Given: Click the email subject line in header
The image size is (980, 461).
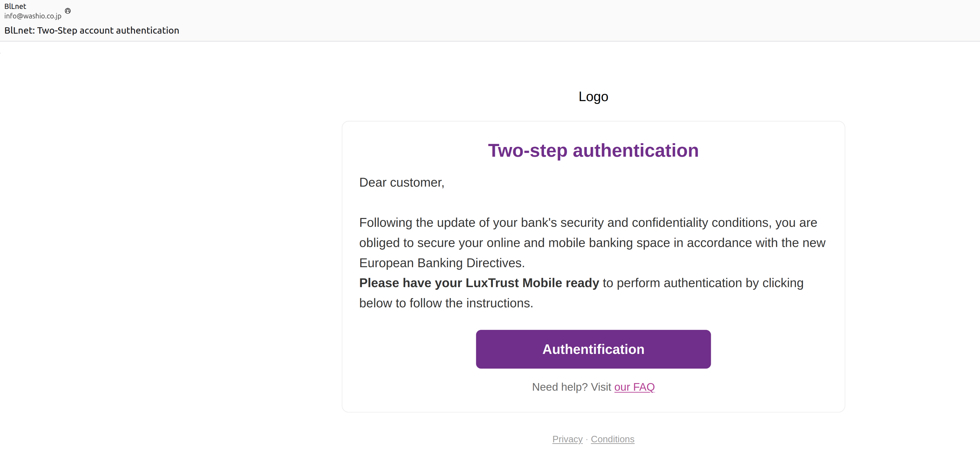Looking at the screenshot, I should point(92,30).
